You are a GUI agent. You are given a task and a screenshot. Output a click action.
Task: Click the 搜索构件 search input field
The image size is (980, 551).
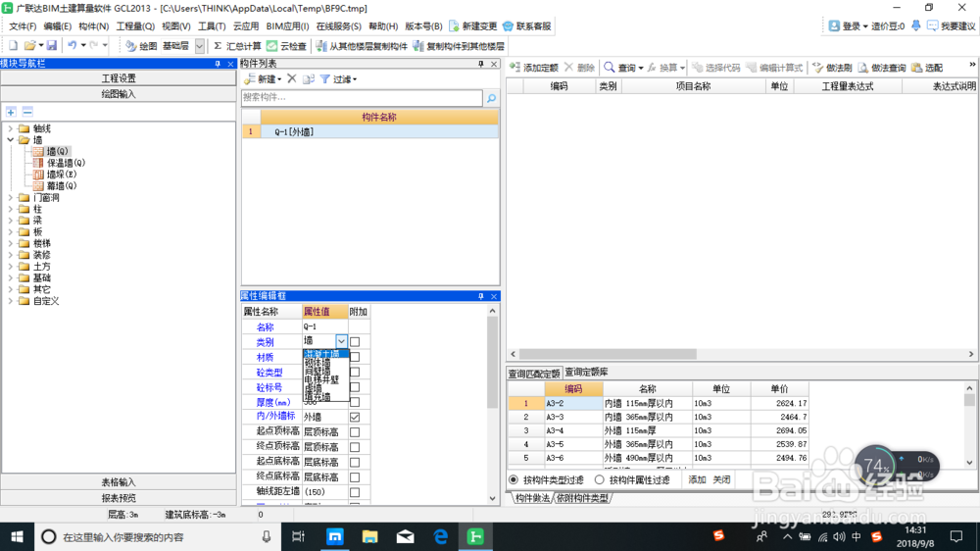362,98
